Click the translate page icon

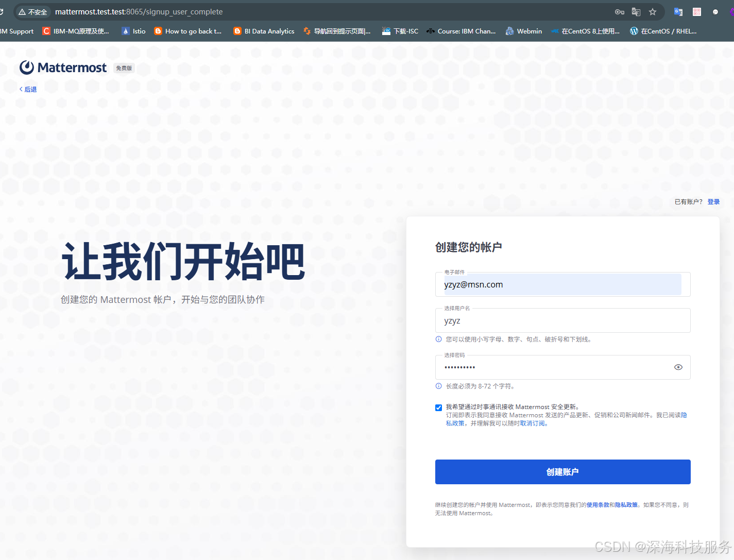click(x=636, y=12)
